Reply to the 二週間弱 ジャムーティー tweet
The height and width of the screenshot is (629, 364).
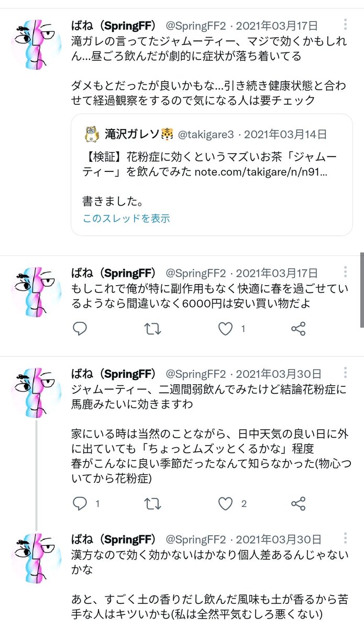pyautogui.click(x=80, y=504)
